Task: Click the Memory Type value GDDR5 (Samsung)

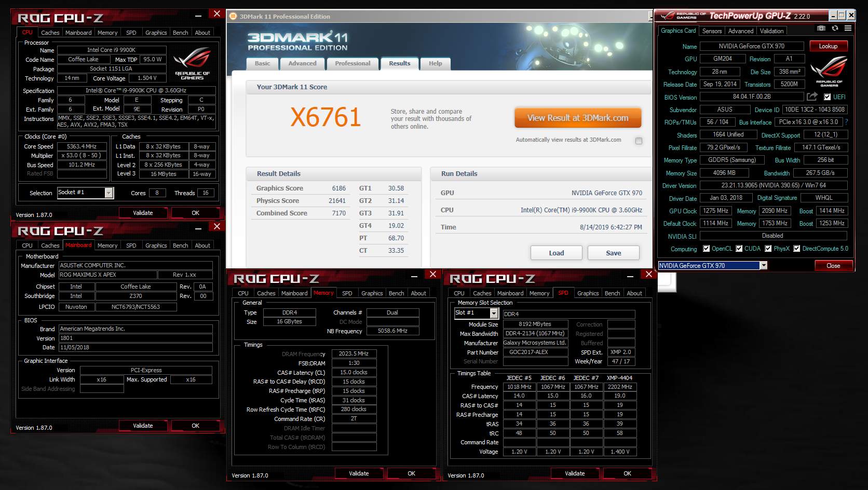Action: coord(731,160)
